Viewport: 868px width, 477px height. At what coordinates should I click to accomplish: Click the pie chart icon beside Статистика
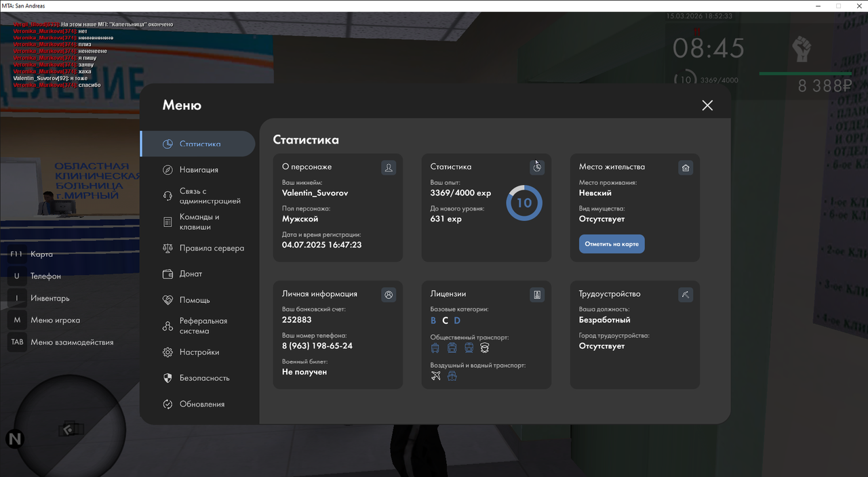pyautogui.click(x=167, y=144)
